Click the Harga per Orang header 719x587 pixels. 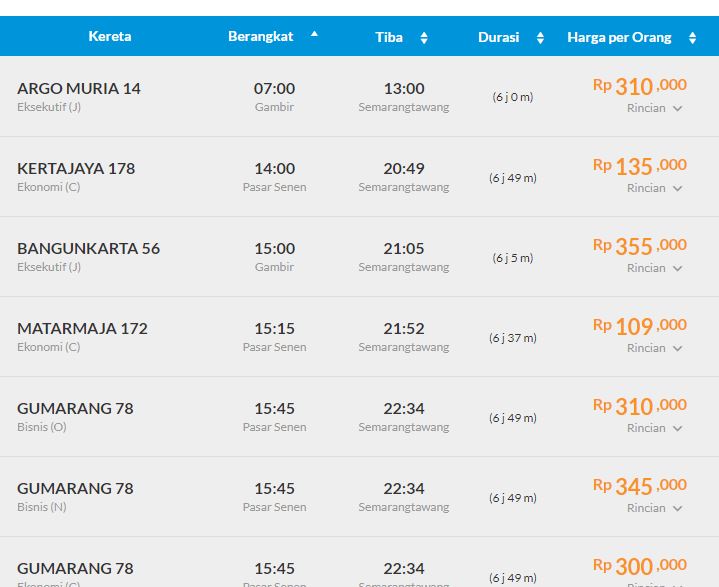(x=619, y=37)
